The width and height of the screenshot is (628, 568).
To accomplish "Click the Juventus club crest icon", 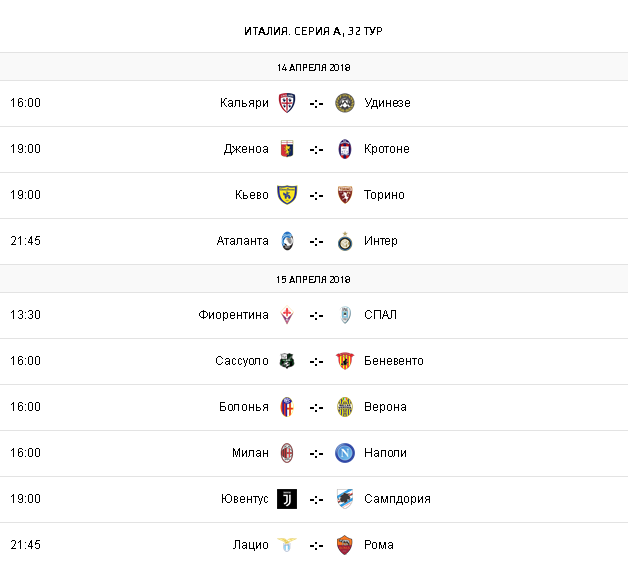I will [287, 499].
